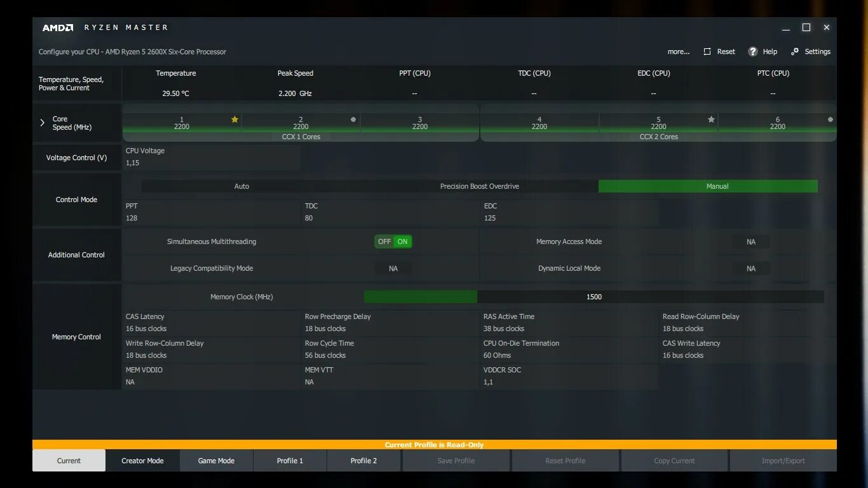Click the Import/Export button
The height and width of the screenshot is (488, 868).
click(x=783, y=461)
